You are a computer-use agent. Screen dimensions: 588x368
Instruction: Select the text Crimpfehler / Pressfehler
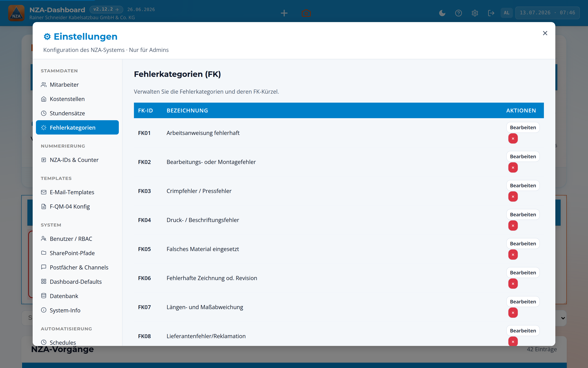click(x=199, y=191)
